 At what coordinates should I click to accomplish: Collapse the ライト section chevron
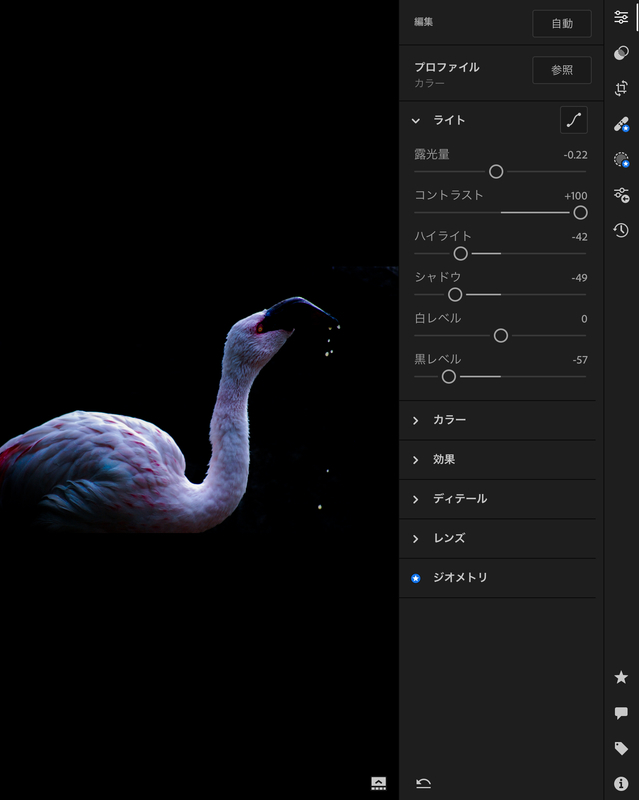415,121
